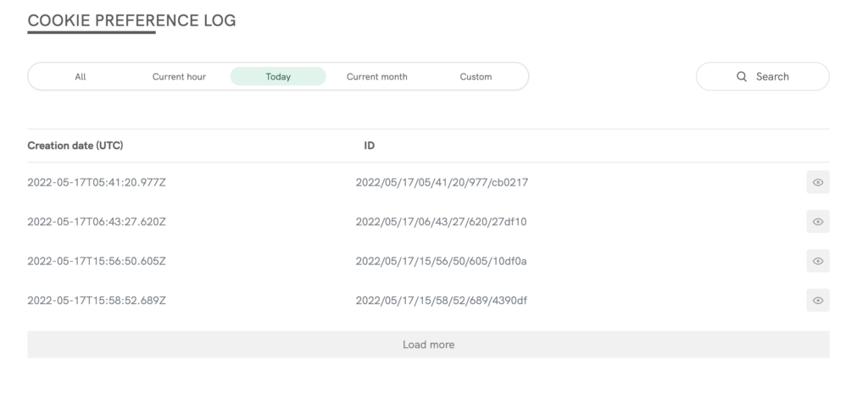Click eye icon for entry 4390df
Image resolution: width=868 pixels, height=393 pixels.
[817, 301]
